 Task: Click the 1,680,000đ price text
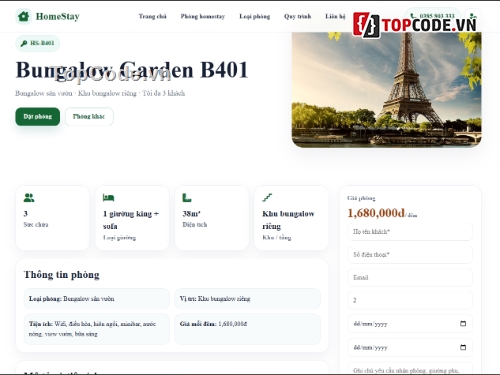click(x=376, y=213)
